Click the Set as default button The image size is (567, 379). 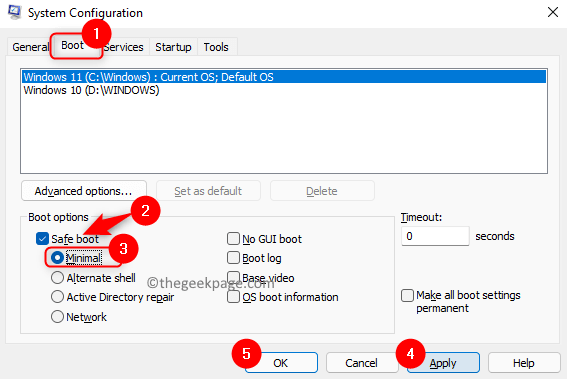(208, 191)
